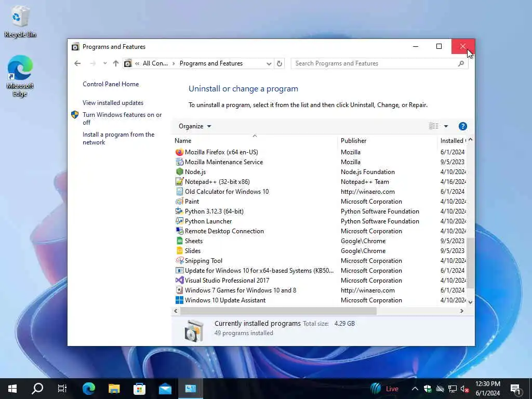Click Install a program from the network
Image resolution: width=532 pixels, height=399 pixels.
click(x=118, y=138)
